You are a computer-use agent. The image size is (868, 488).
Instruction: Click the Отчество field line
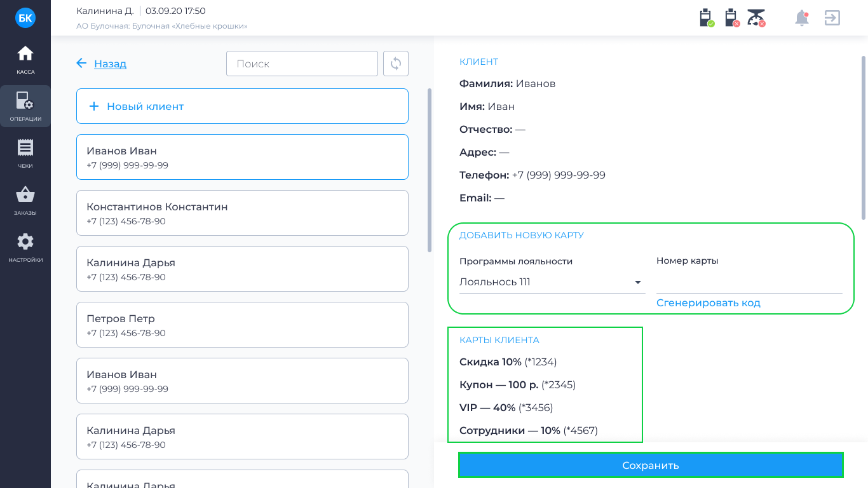pyautogui.click(x=492, y=129)
